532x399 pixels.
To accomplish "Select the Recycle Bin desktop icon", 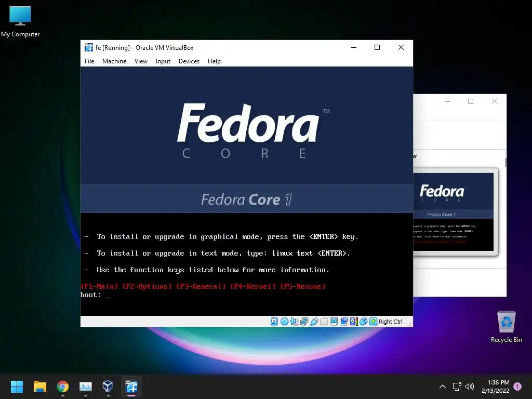I will 506,327.
